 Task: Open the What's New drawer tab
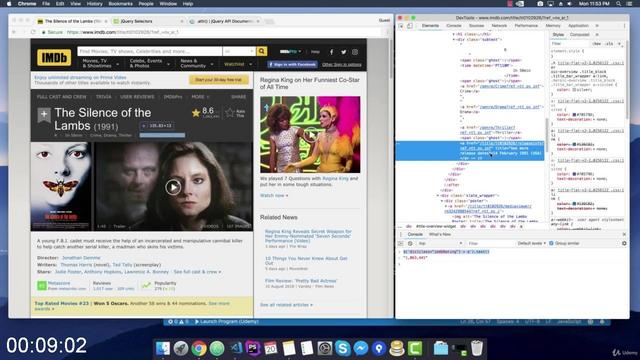[x=440, y=234]
